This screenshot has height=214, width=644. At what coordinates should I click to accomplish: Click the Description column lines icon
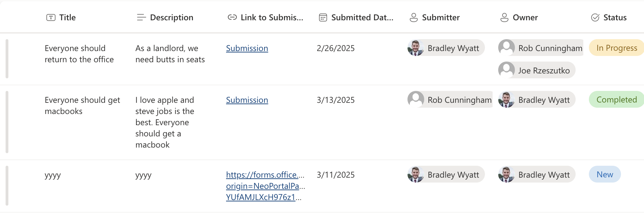pos(141,17)
